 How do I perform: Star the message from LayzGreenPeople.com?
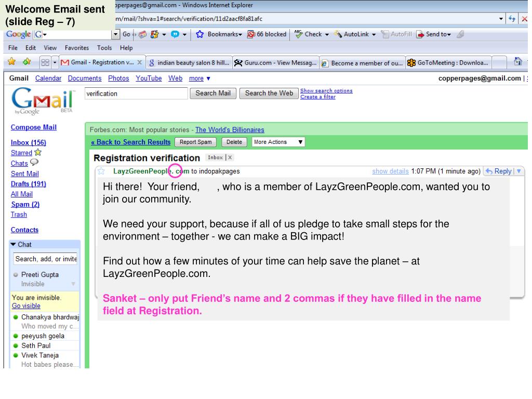101,171
